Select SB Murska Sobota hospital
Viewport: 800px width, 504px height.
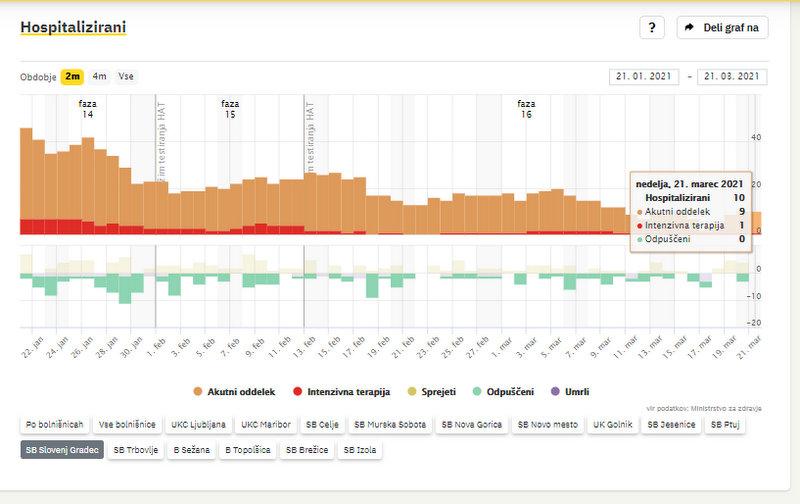click(x=390, y=425)
